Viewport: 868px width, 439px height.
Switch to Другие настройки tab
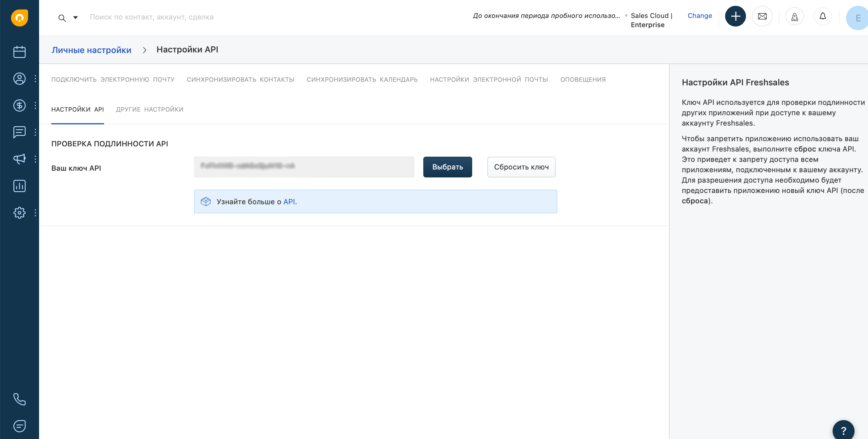click(150, 110)
